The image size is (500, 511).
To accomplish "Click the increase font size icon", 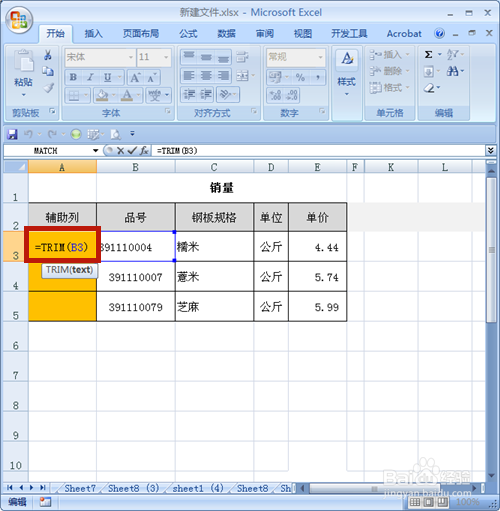I will 135,78.
